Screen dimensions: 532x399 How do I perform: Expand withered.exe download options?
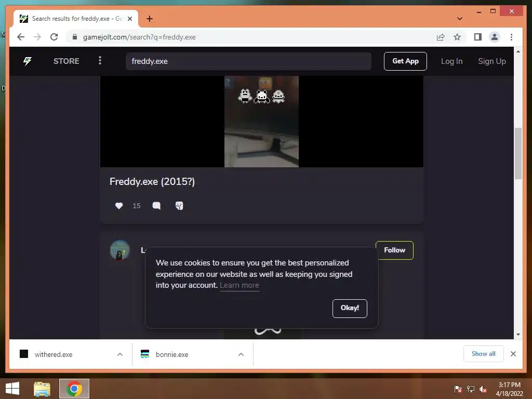tap(120, 354)
